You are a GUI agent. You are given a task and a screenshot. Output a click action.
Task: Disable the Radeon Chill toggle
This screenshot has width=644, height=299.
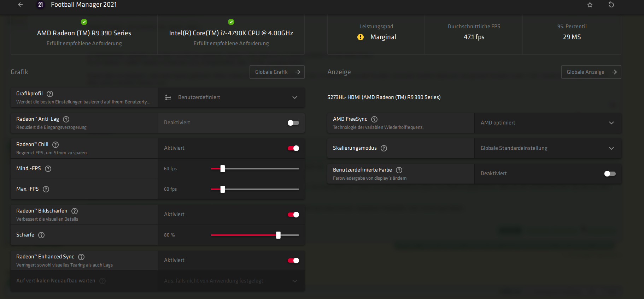coord(293,148)
